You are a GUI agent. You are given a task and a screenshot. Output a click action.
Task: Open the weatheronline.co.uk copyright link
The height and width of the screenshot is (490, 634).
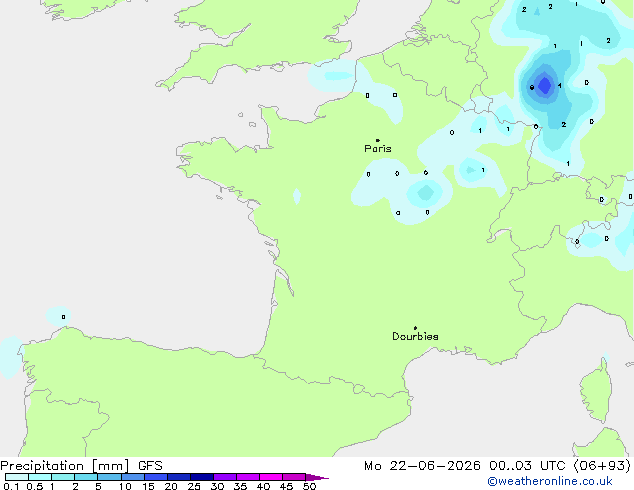550,481
